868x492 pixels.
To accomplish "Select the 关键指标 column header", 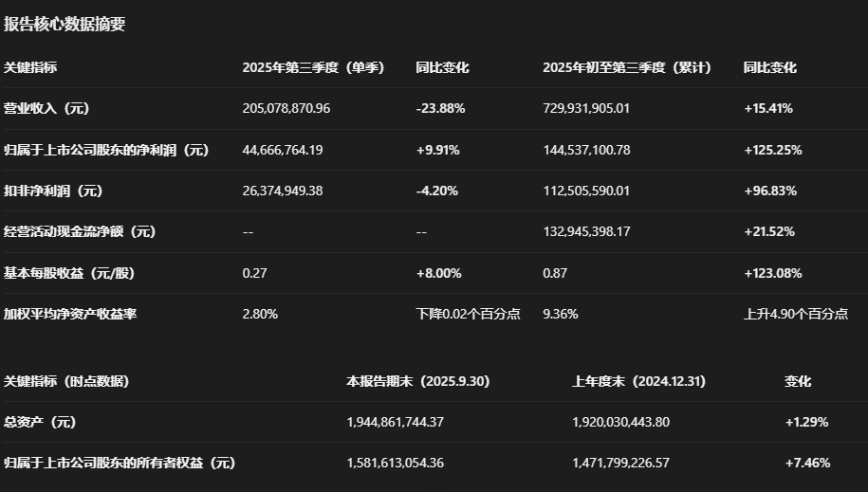I will point(30,67).
